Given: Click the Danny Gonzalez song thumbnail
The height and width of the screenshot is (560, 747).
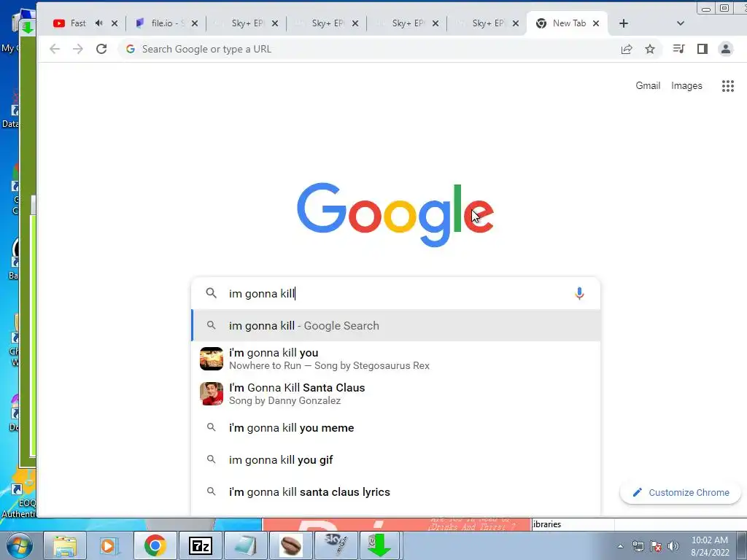Looking at the screenshot, I should (212, 394).
